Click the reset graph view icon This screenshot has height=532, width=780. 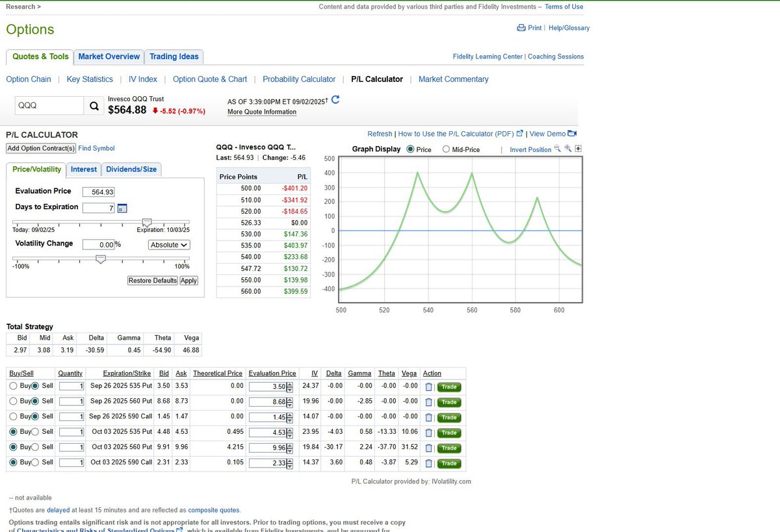pos(578,149)
